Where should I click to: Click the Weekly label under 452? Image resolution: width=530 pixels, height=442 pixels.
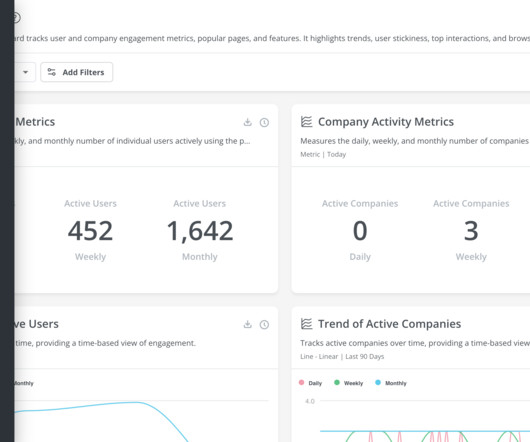tap(90, 257)
